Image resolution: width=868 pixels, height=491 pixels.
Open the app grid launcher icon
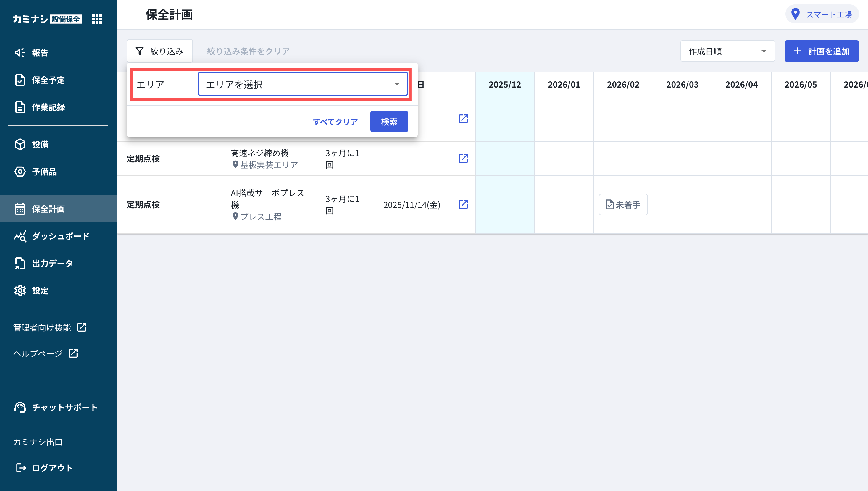coord(97,19)
